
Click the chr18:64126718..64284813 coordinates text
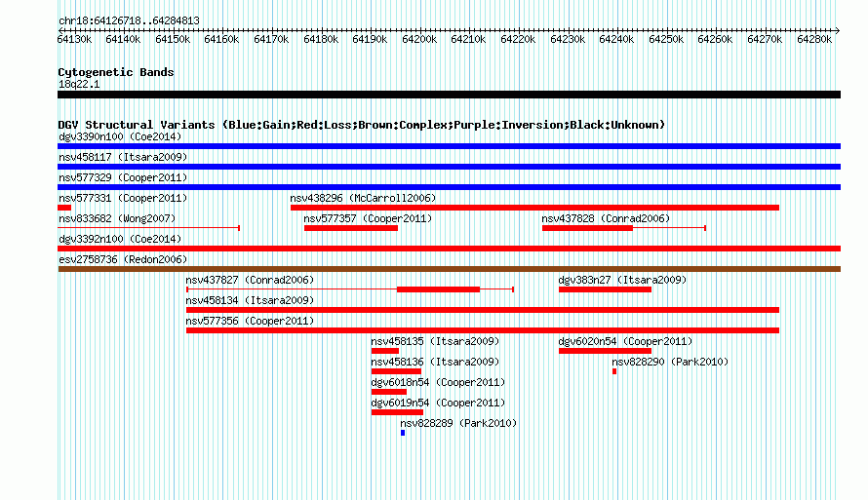click(129, 21)
